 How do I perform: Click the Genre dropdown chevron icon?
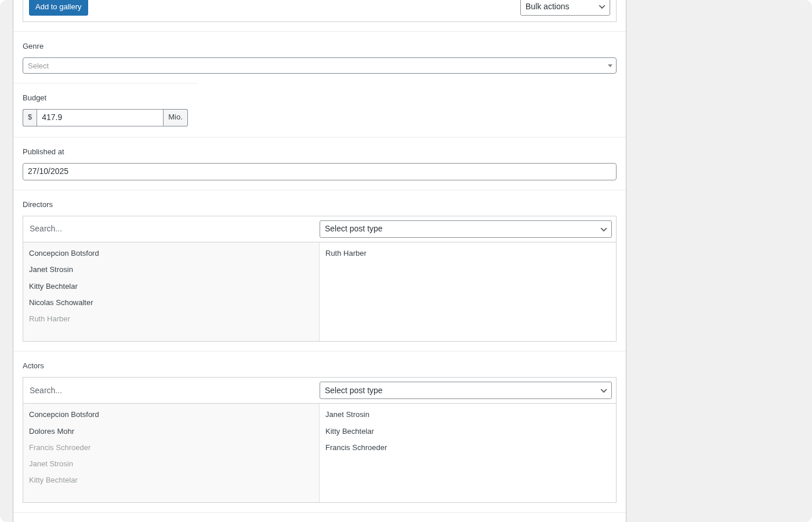[610, 66]
